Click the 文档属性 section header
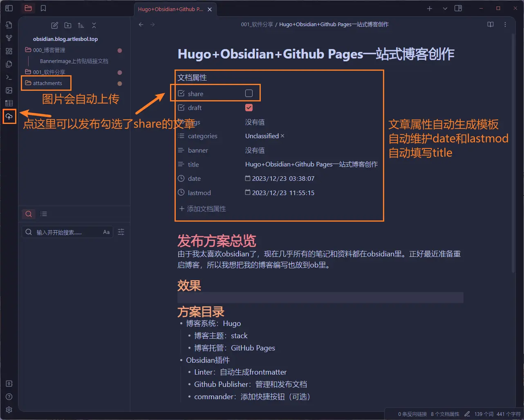524x420 pixels. 192,77
